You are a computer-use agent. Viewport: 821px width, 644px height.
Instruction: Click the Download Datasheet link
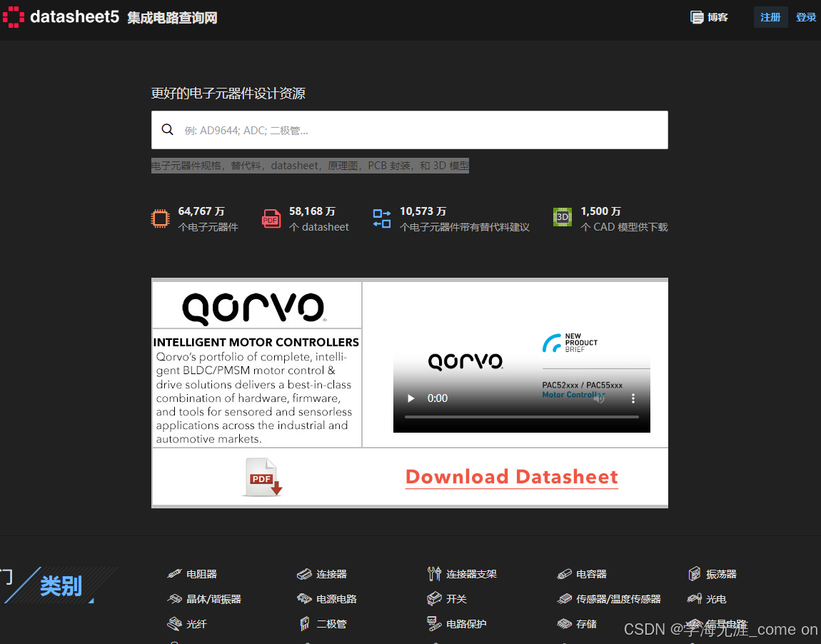point(512,477)
